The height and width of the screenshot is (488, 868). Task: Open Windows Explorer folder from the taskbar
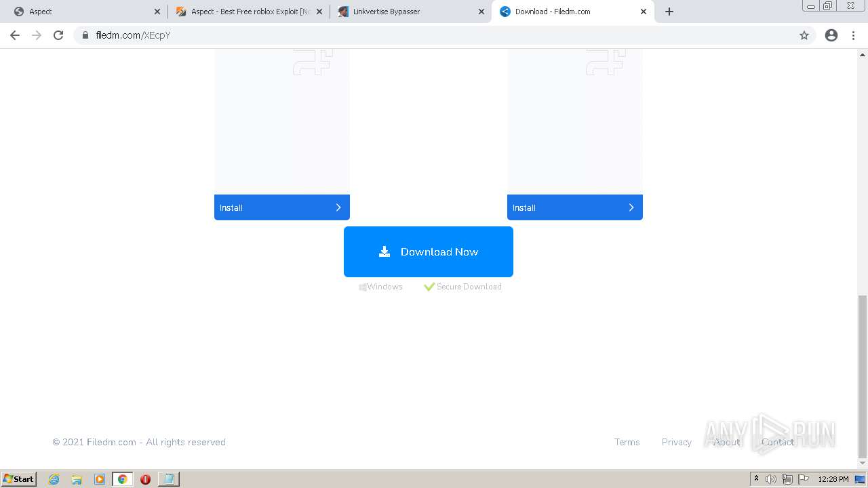point(77,479)
